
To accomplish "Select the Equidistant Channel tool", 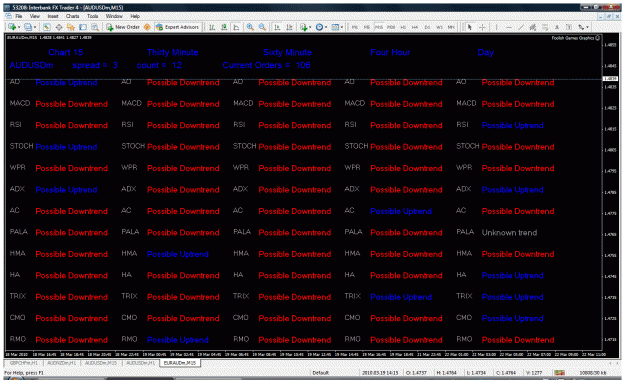I will pos(533,27).
